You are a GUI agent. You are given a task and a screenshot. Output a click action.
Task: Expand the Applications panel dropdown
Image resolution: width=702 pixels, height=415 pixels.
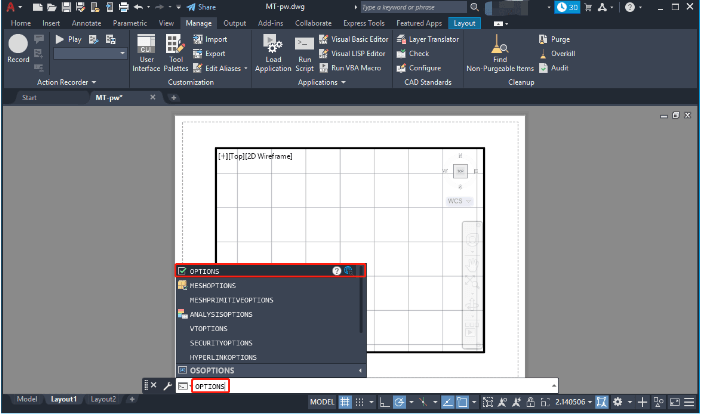coord(318,82)
